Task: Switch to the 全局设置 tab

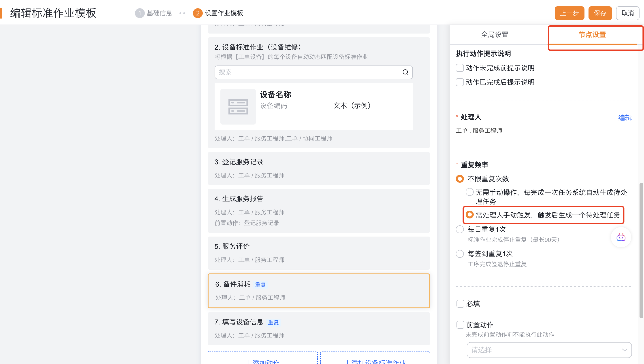Action: point(494,34)
